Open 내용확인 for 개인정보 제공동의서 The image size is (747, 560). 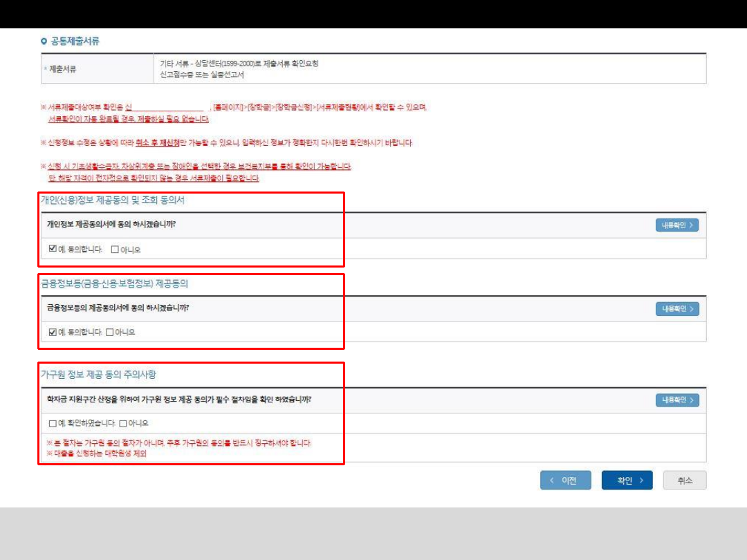click(x=676, y=225)
